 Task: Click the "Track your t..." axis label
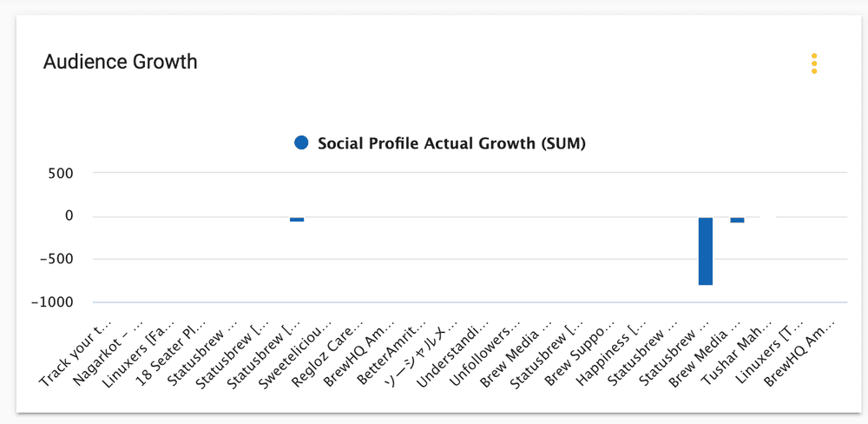tap(76, 354)
